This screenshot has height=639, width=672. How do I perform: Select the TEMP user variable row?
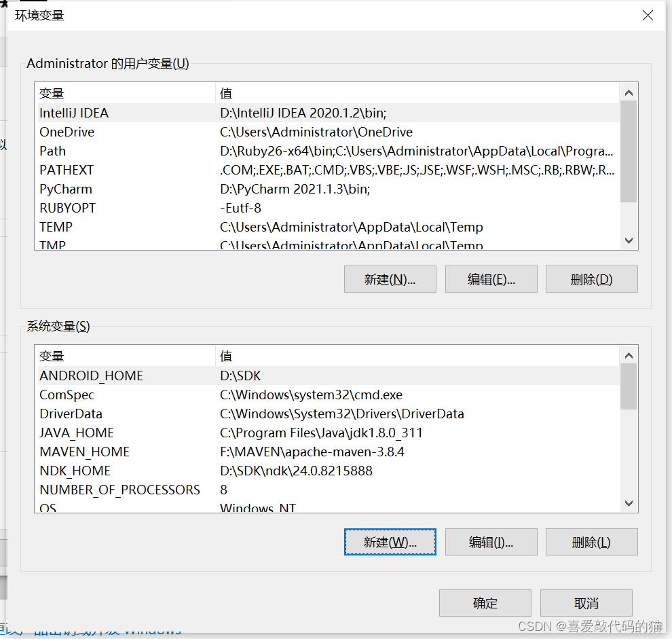[x=329, y=226]
